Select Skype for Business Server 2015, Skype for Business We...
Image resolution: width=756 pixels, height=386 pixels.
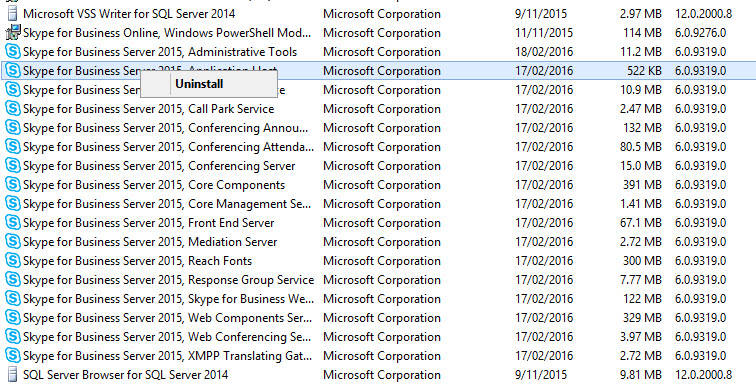168,299
